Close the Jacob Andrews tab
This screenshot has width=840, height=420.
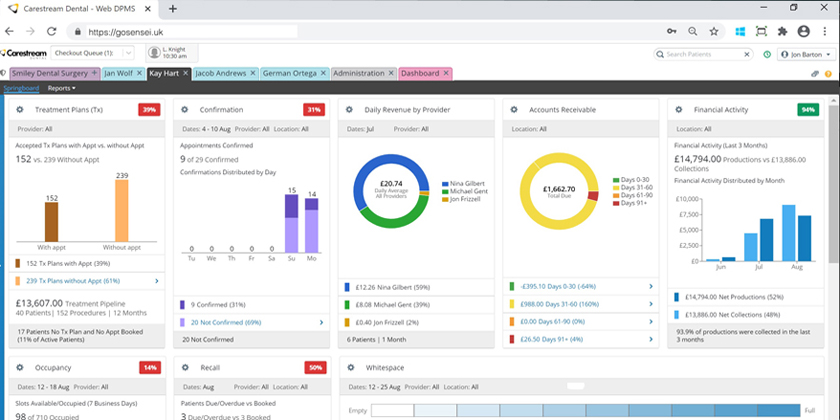click(x=253, y=73)
